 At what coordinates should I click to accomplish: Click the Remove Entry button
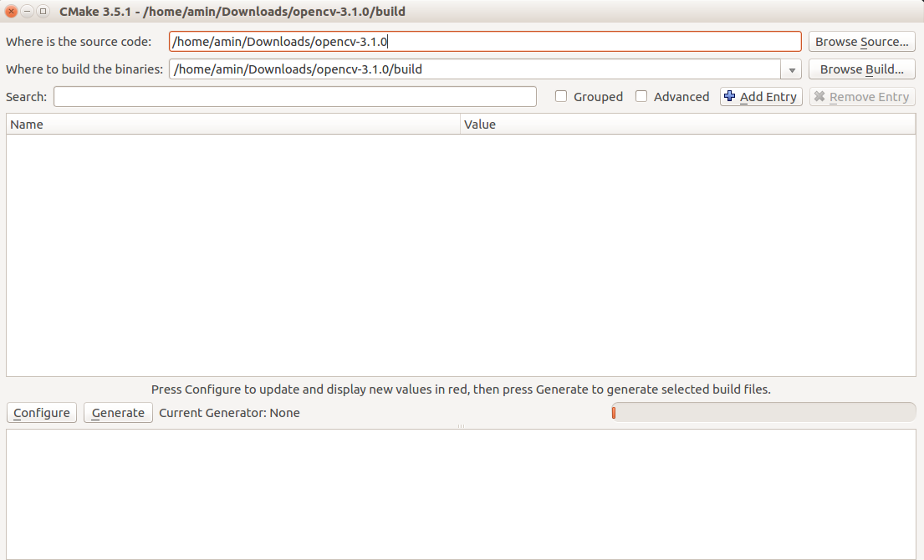[x=862, y=97]
